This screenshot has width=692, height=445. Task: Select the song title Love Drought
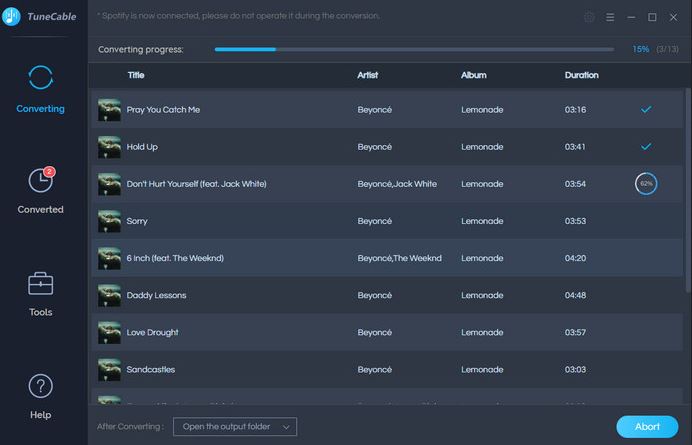click(x=152, y=332)
